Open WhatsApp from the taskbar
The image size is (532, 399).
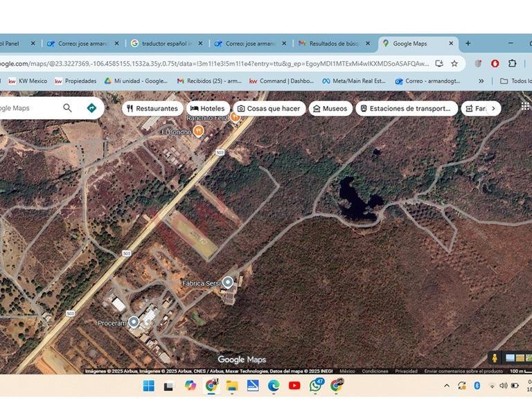[316, 385]
